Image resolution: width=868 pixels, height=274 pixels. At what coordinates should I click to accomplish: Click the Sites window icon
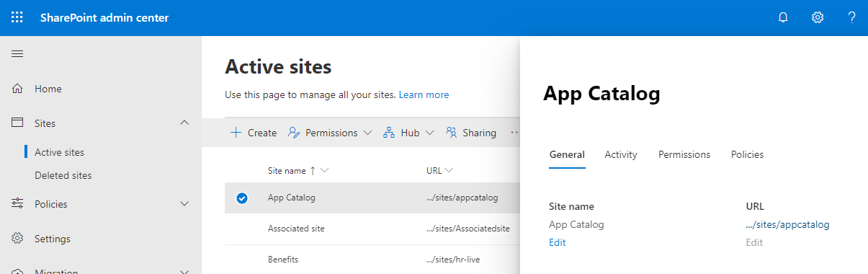18,123
